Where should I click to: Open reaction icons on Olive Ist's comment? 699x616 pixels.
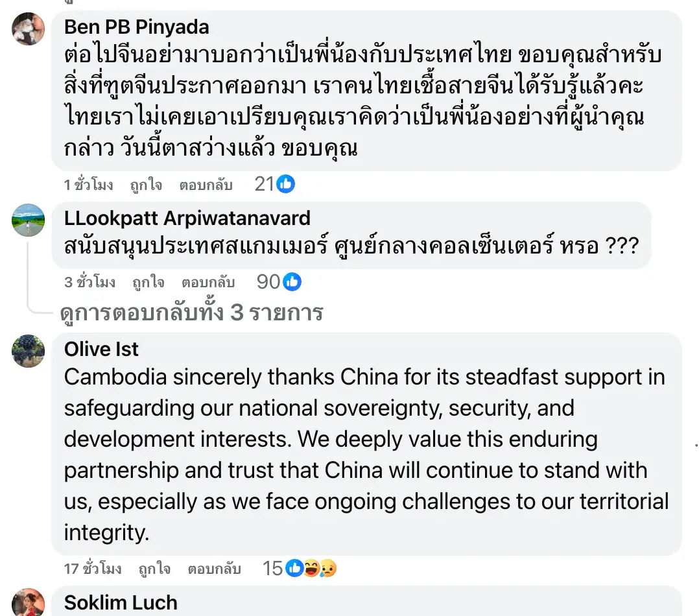click(311, 569)
